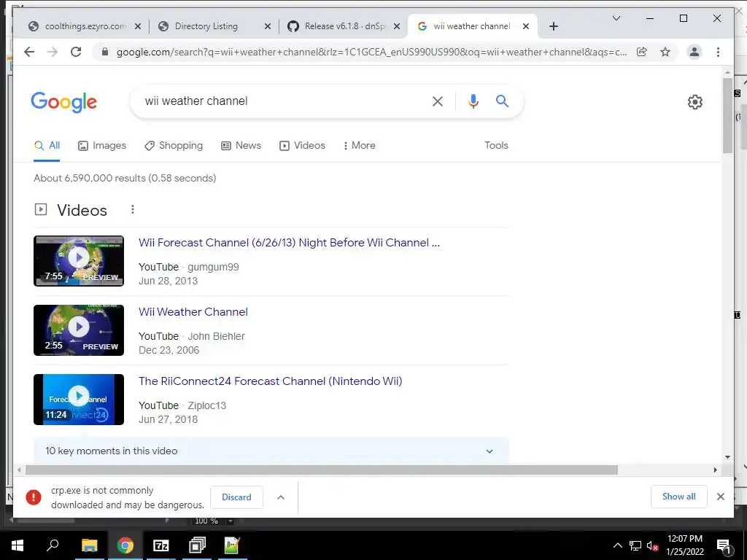The image size is (747, 560).
Task: Open 7-Zip from the taskbar
Action: tap(161, 545)
